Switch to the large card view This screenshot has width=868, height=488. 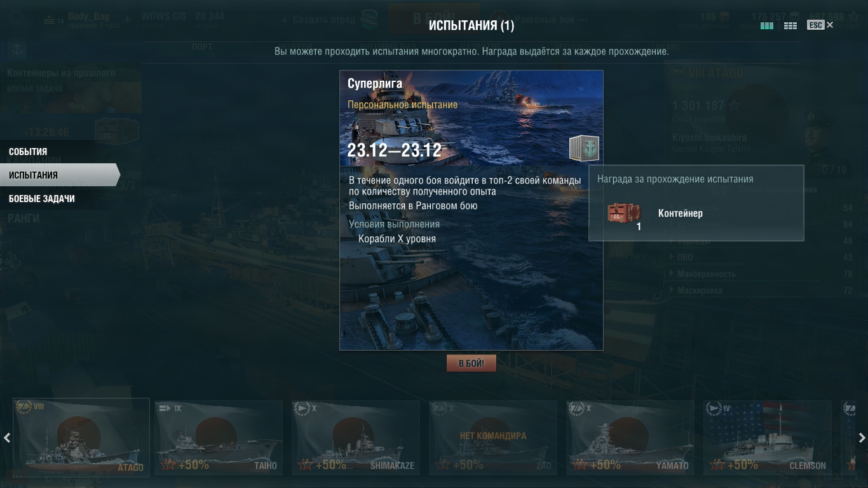coord(767,26)
